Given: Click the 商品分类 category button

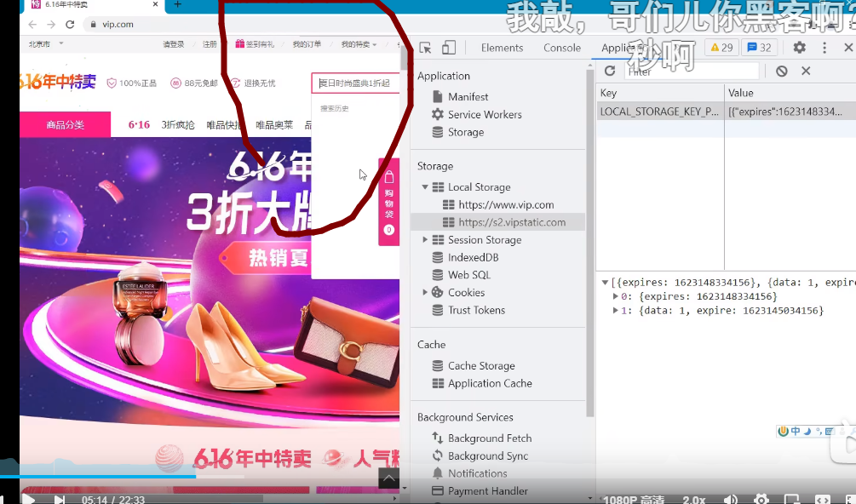Looking at the screenshot, I should pyautogui.click(x=65, y=125).
